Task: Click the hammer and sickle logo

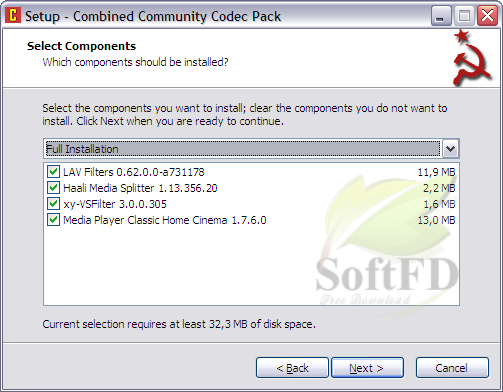Action: pyautogui.click(x=471, y=58)
